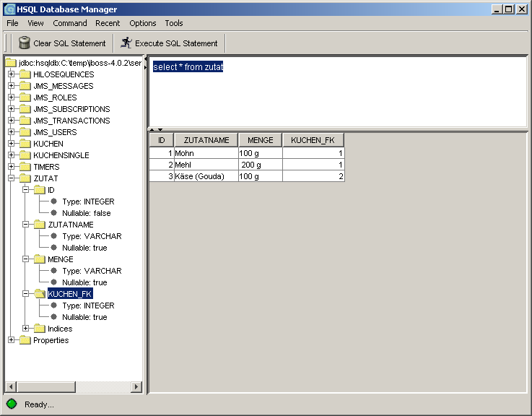Click the HSQL application title bar icon

pos(9,9)
